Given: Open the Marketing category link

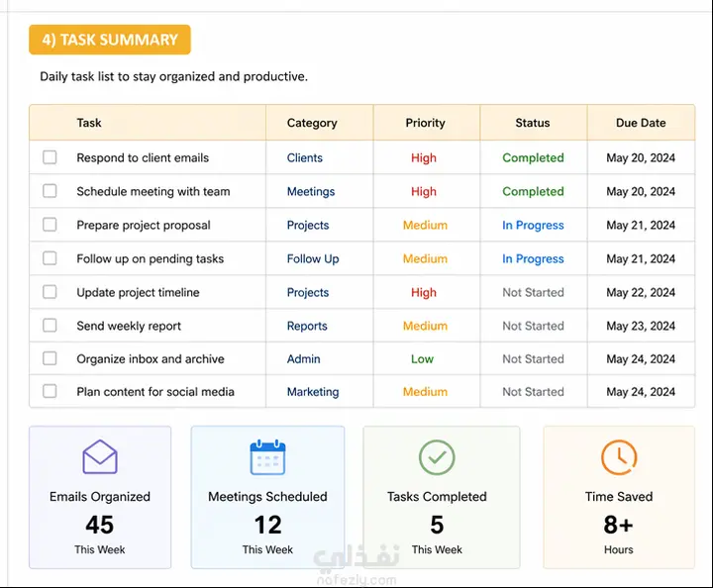Looking at the screenshot, I should 313,392.
